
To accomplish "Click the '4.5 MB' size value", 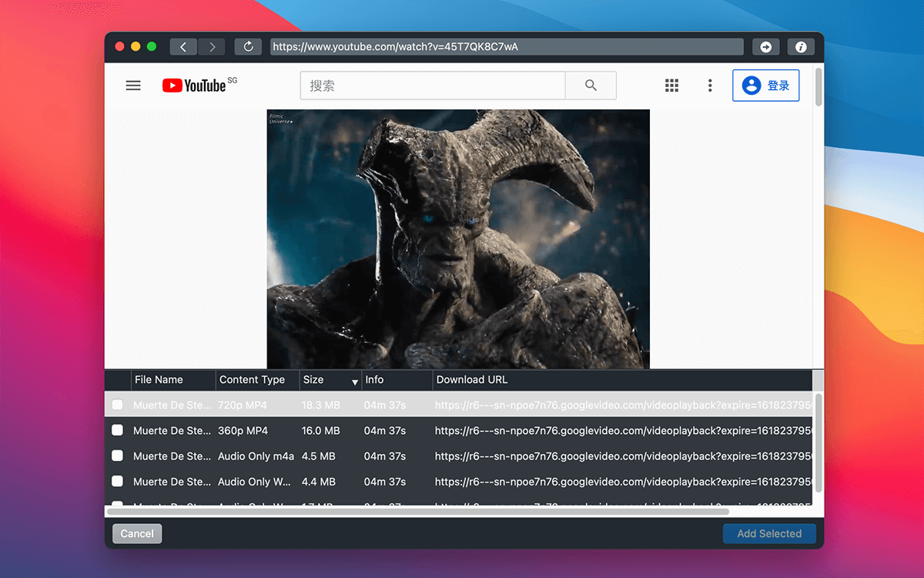I will click(x=319, y=456).
